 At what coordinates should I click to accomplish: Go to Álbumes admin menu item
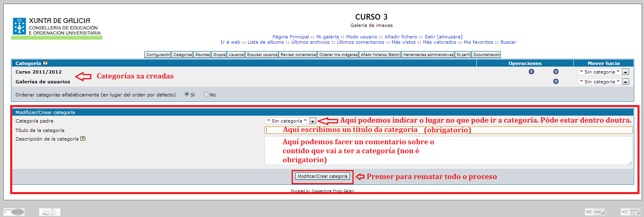202,55
